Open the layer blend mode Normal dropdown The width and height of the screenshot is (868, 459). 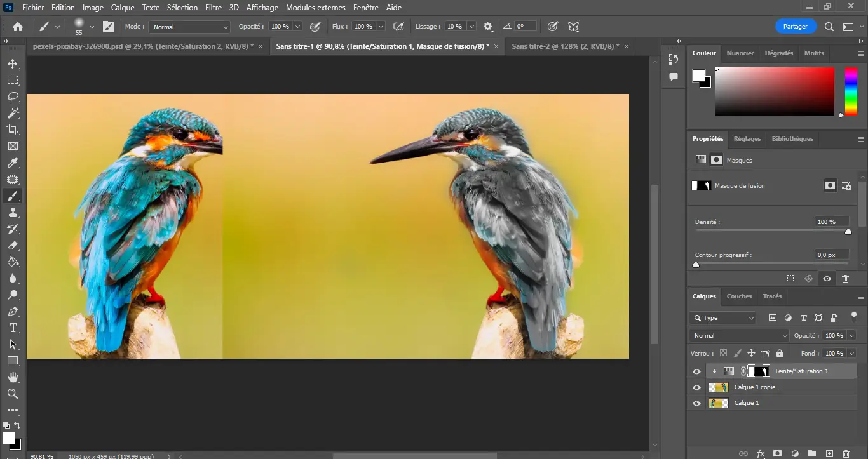point(738,335)
